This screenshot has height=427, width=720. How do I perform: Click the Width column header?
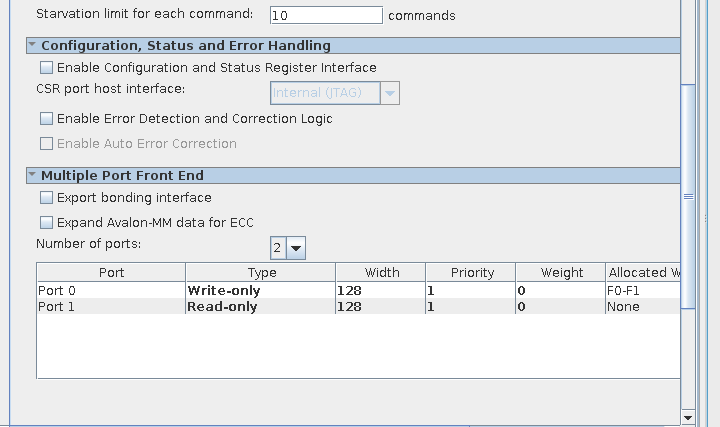click(381, 272)
